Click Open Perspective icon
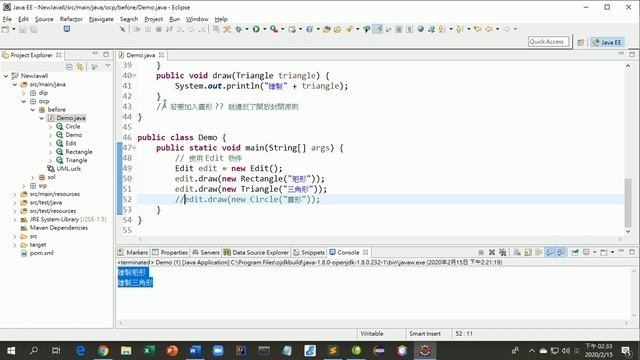640x360 pixels. pos(580,42)
